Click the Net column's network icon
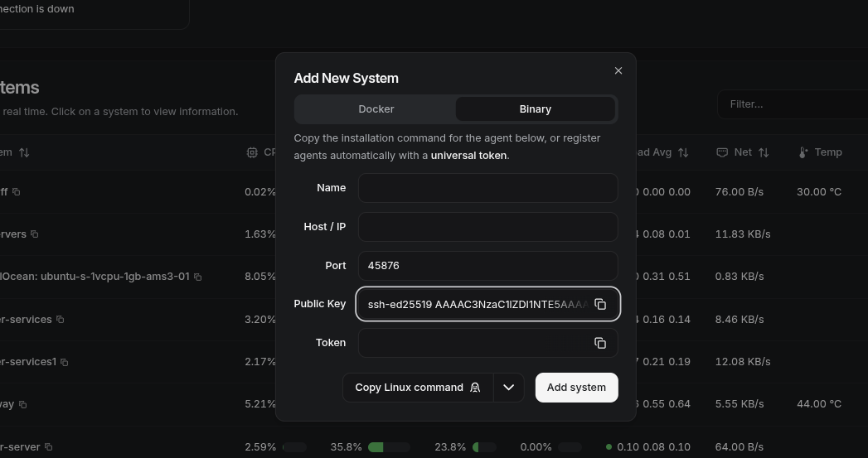Viewport: 868px width, 458px height. coord(721,152)
